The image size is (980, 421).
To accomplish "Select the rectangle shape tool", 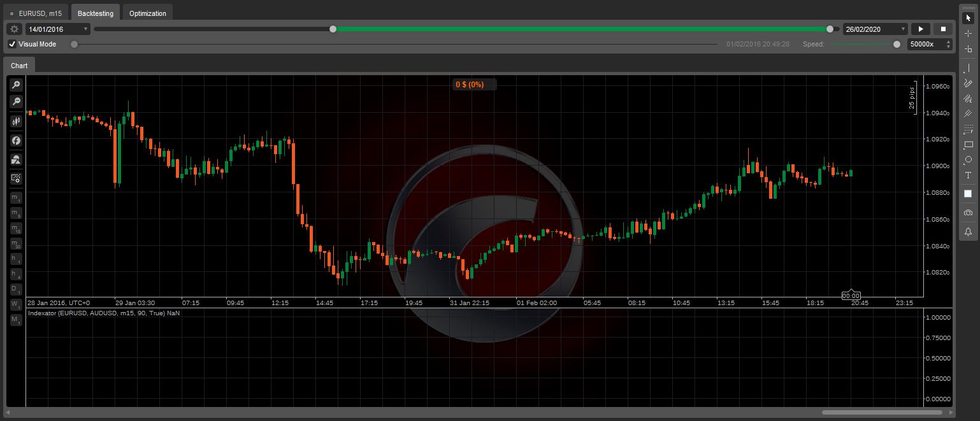I will 968,145.
